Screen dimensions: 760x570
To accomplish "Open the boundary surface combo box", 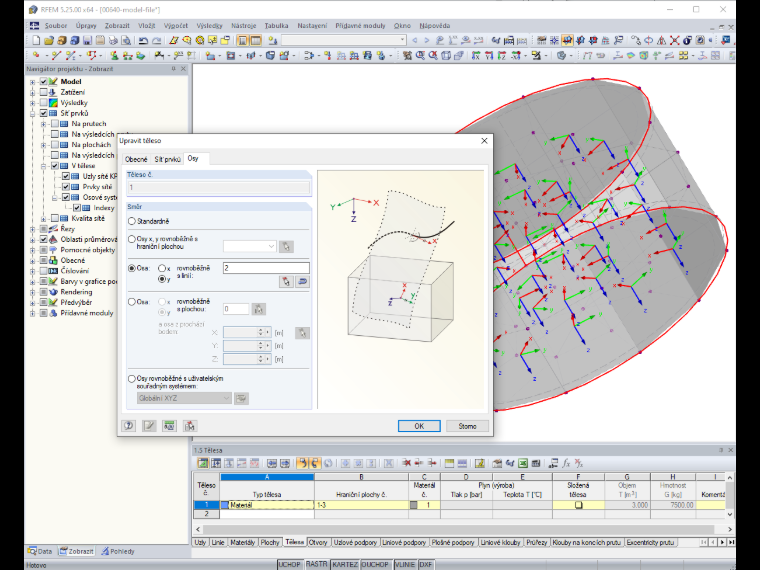I will [250, 246].
